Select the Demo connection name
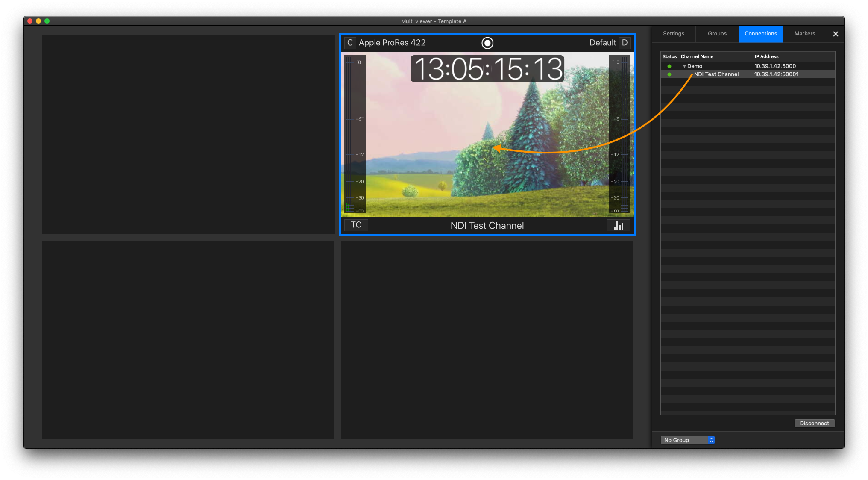The height and width of the screenshot is (480, 868). (x=695, y=66)
